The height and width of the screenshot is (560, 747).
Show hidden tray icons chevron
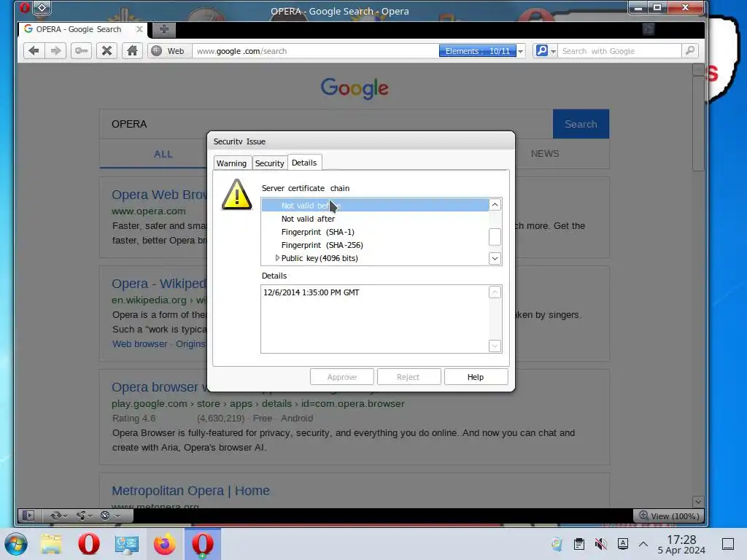pos(643,544)
